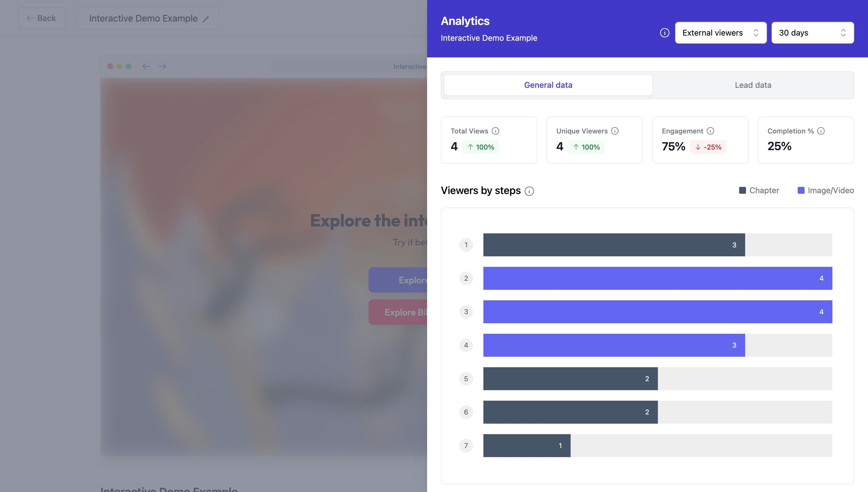Click the Completion % info icon
Viewport: 868px width, 492px height.
[x=821, y=131]
